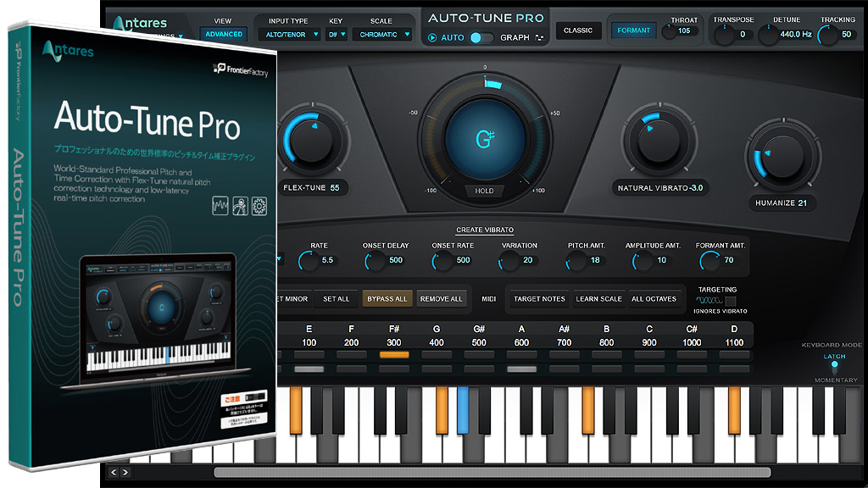
Task: Click the Graph mode icon beside GRAPH
Action: click(539, 37)
